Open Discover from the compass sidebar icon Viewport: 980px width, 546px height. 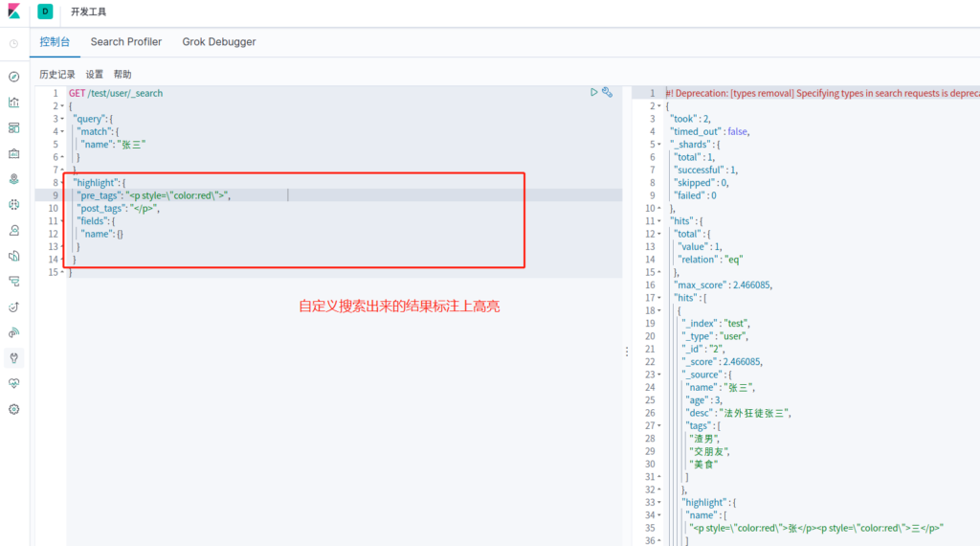(x=13, y=77)
